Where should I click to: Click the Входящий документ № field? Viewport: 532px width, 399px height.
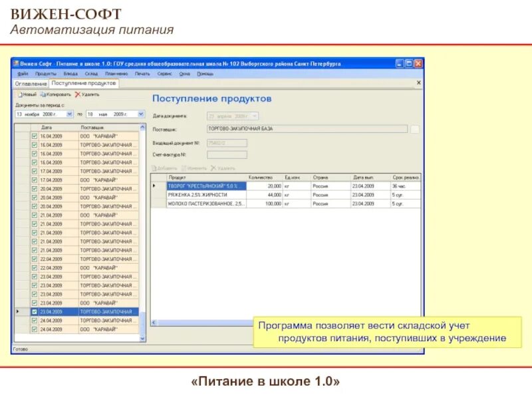(227, 143)
